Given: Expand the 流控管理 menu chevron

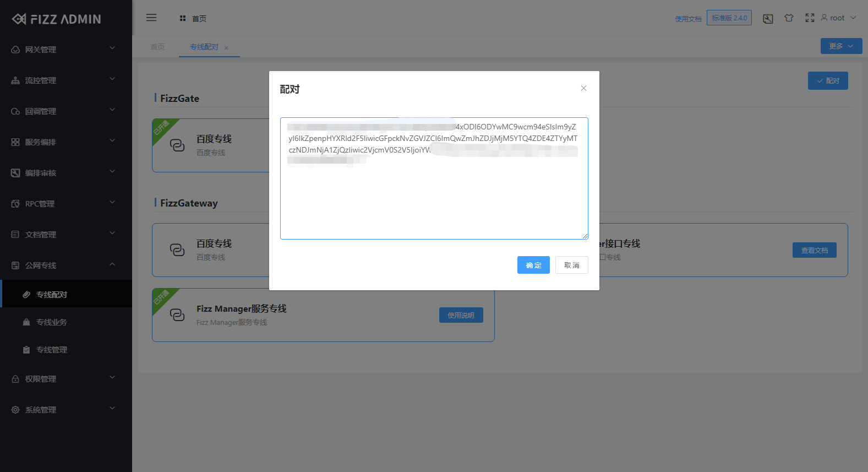Looking at the screenshot, I should pos(112,79).
